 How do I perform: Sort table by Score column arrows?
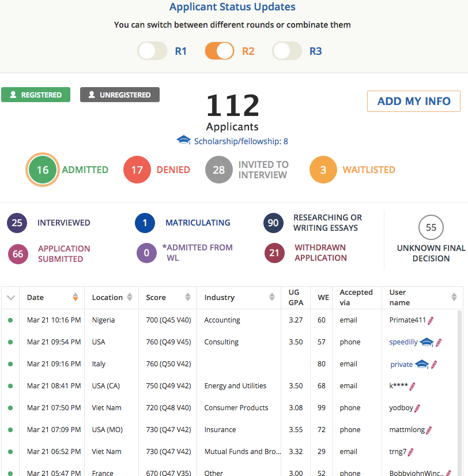pyautogui.click(x=188, y=298)
